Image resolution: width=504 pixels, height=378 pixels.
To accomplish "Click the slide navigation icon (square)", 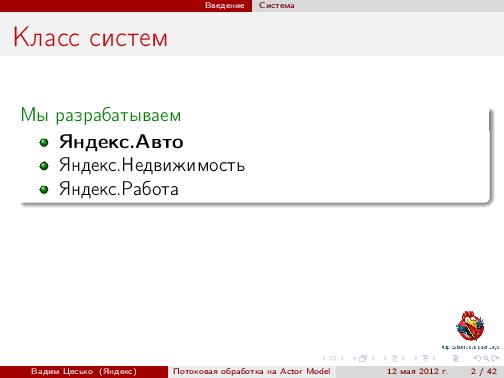I will 333,358.
